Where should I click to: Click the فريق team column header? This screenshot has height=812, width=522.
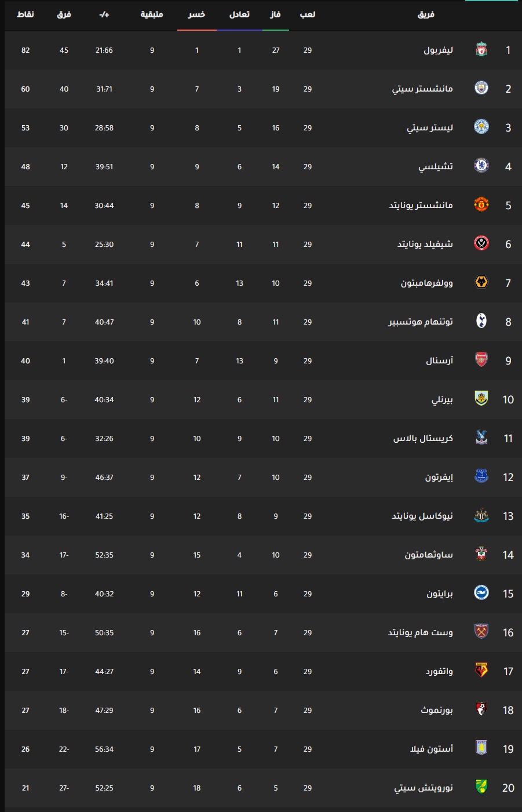pos(426,14)
